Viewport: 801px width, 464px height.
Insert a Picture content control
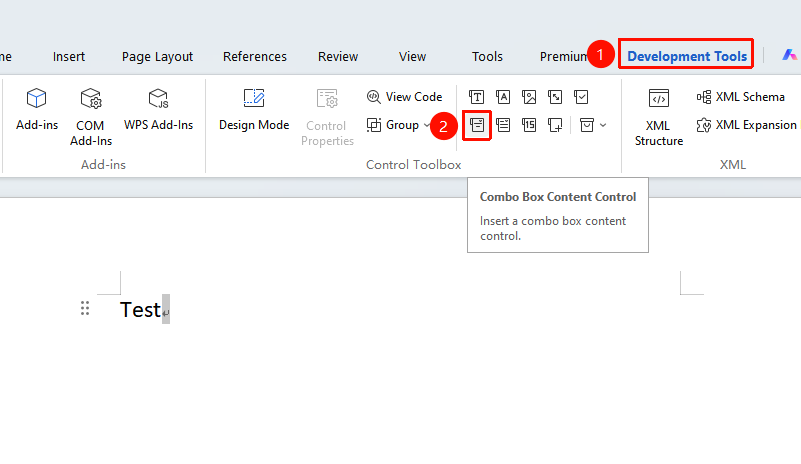[529, 97]
